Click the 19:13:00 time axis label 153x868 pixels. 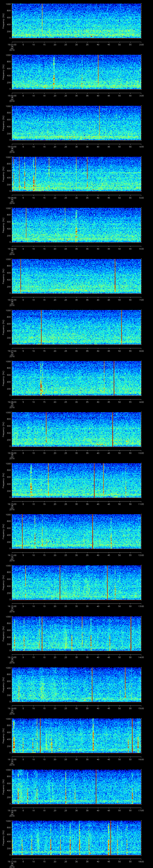pyautogui.click(x=12, y=657)
